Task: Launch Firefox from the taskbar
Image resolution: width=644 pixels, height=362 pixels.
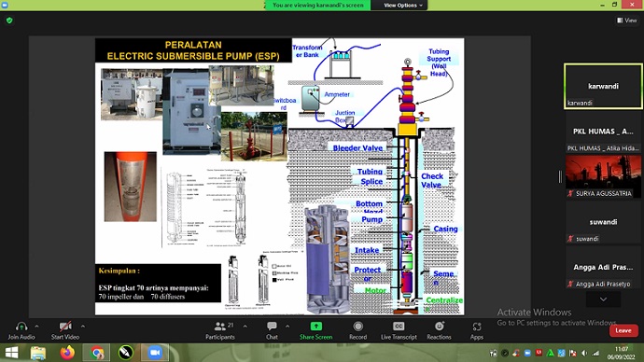Action: pos(68,353)
